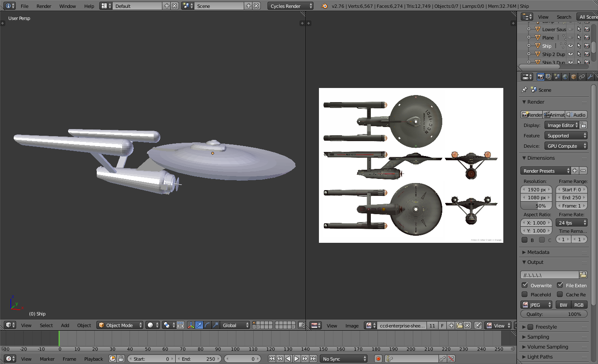Open the top bar Render menu

(44, 6)
